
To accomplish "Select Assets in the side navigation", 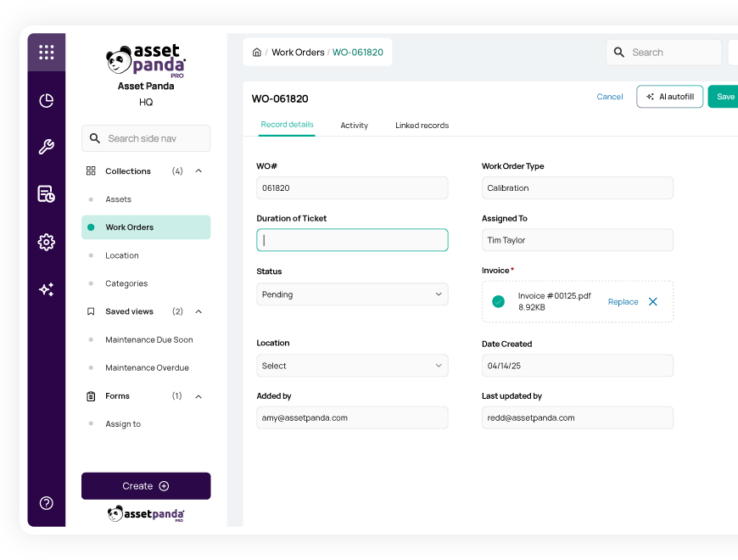I will coord(118,199).
